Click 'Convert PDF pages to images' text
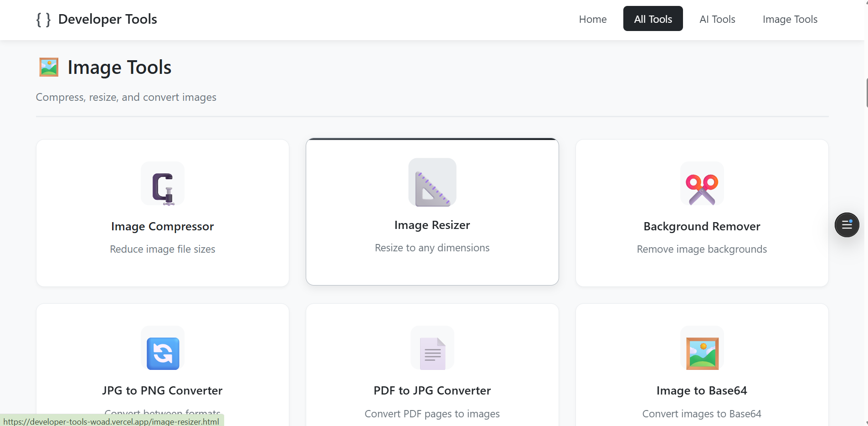The image size is (868, 426). (x=432, y=414)
